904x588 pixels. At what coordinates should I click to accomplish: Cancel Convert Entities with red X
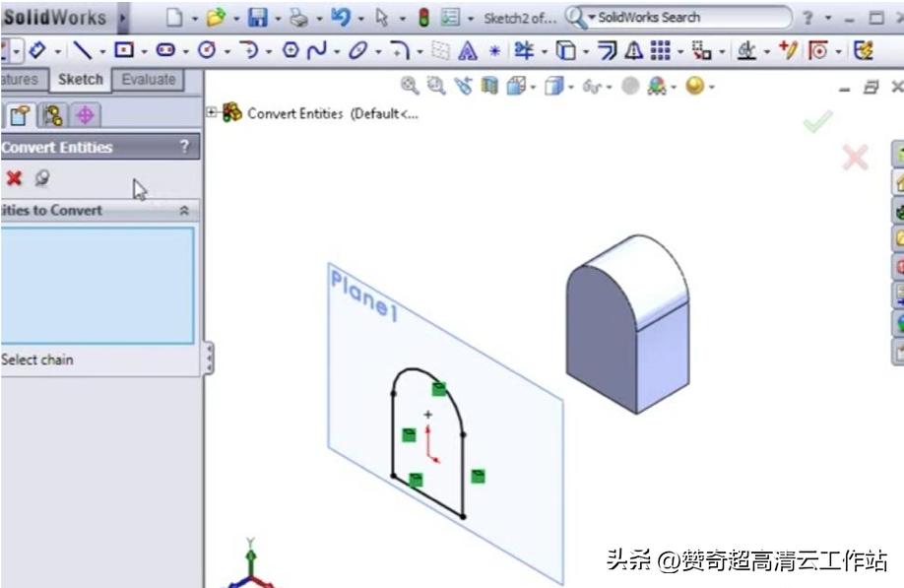(14, 178)
